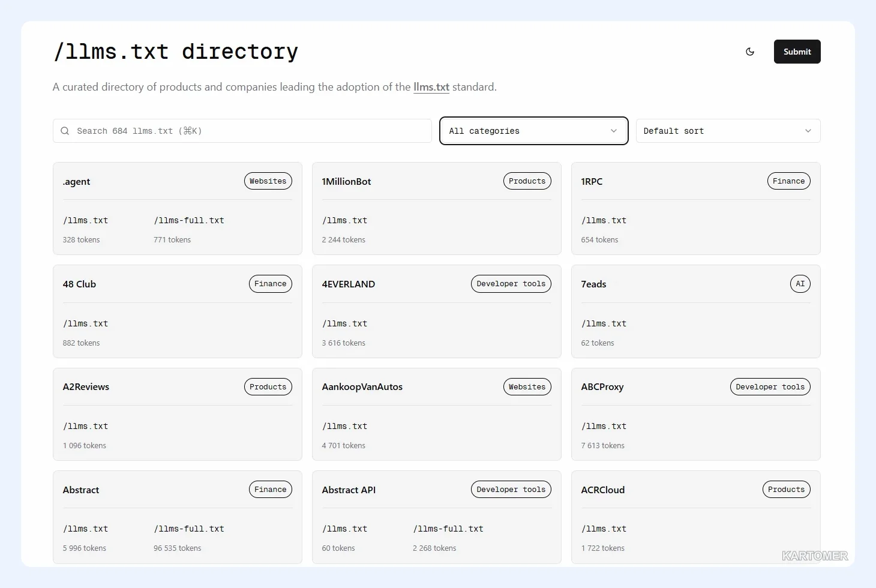Click the AI tag on 7eads card
This screenshot has height=588, width=876.
pyautogui.click(x=800, y=284)
